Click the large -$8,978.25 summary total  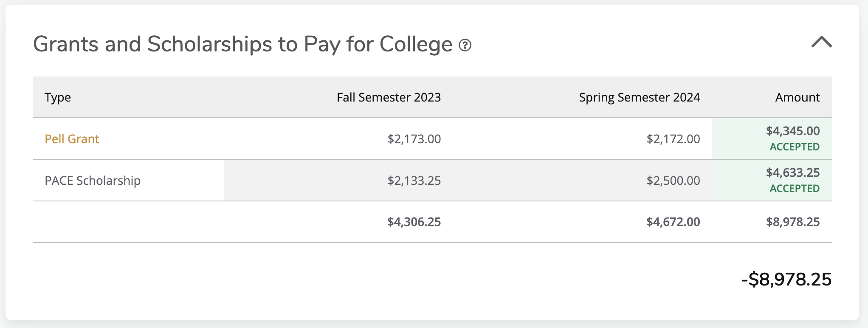coord(786,279)
